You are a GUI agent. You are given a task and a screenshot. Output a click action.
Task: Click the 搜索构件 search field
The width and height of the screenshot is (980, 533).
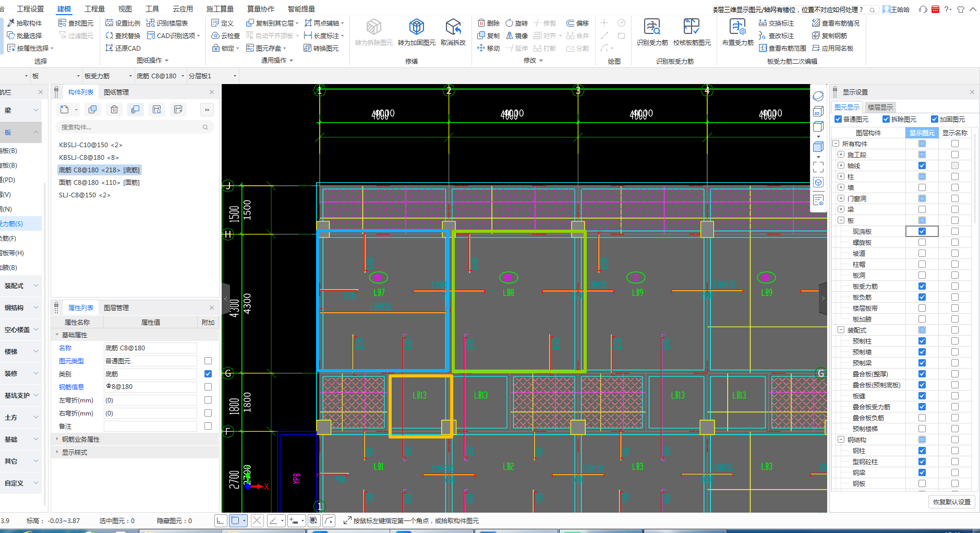(x=130, y=127)
